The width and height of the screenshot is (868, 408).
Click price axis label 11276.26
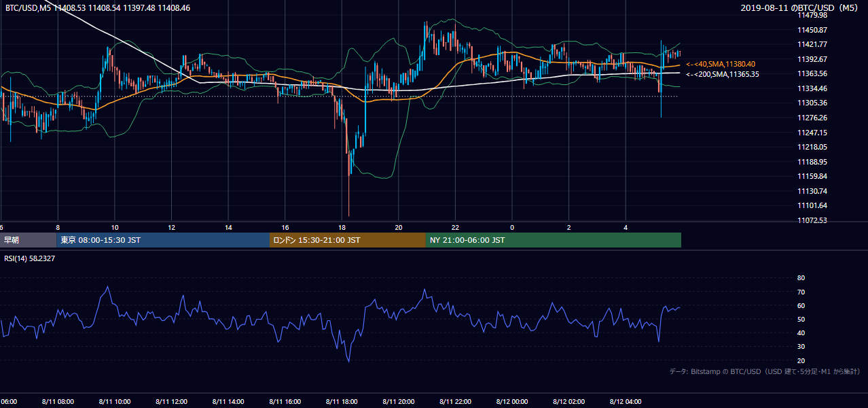[x=812, y=118]
